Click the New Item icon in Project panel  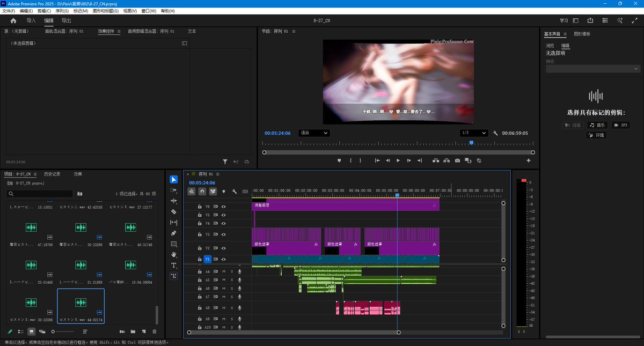[144, 332]
